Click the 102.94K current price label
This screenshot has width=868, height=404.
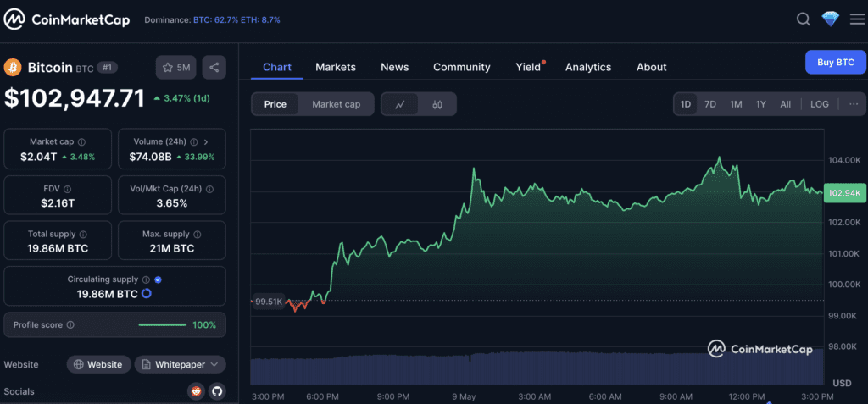[844, 192]
